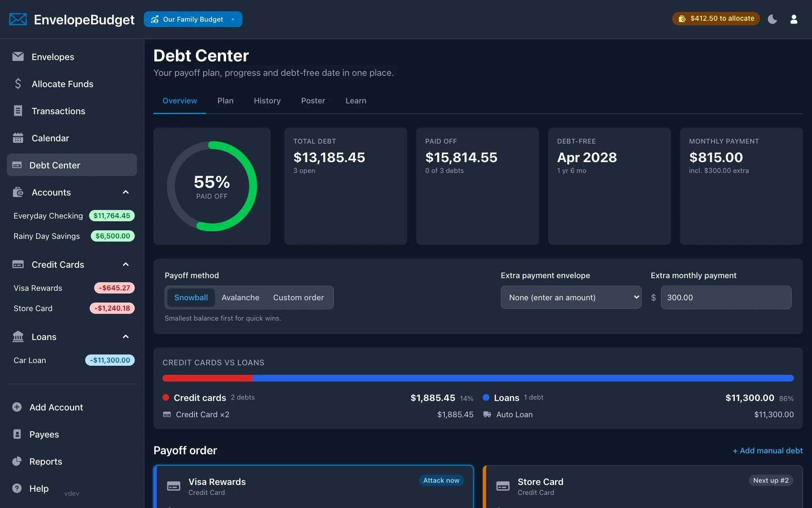This screenshot has width=812, height=508.
Task: Click the blue loans bar segment
Action: pos(523,378)
